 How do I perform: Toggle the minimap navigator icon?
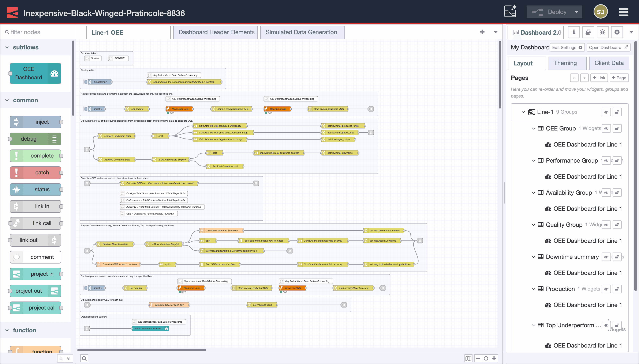click(468, 358)
